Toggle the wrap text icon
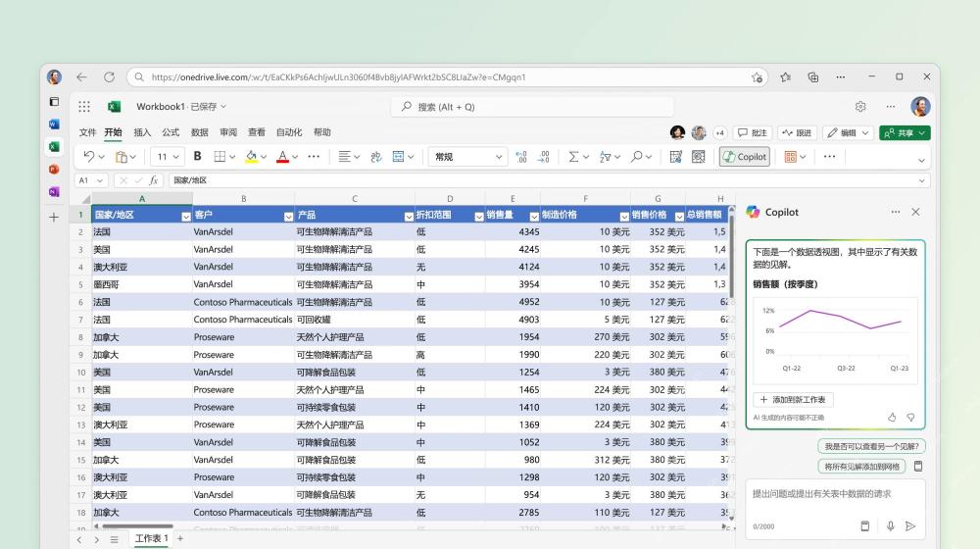 (376, 157)
